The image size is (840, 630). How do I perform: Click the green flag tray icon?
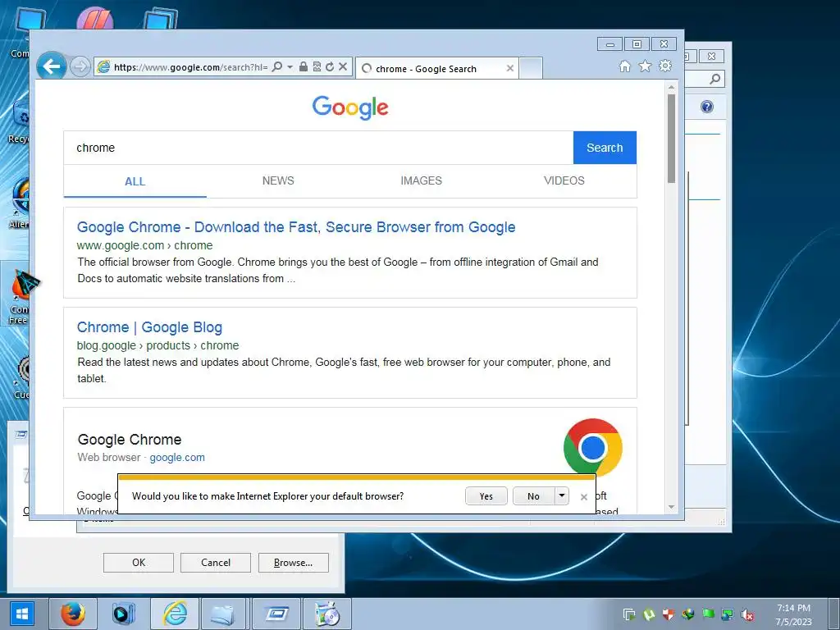point(708,614)
